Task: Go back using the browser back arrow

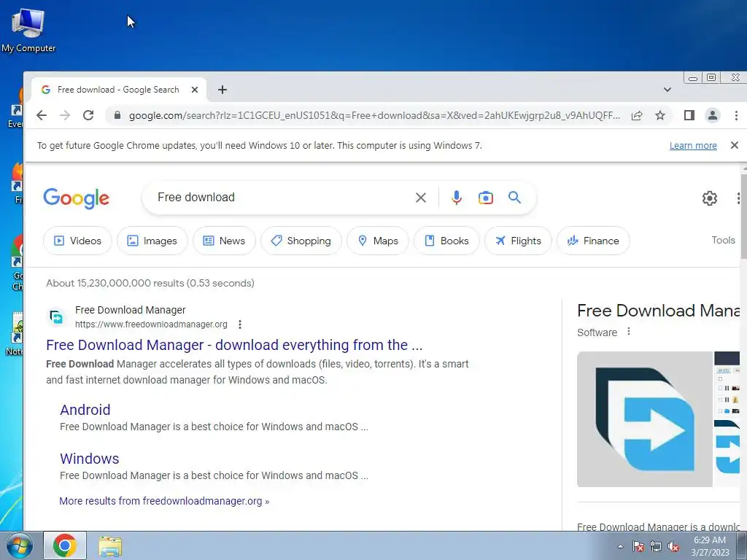Action: (42, 115)
